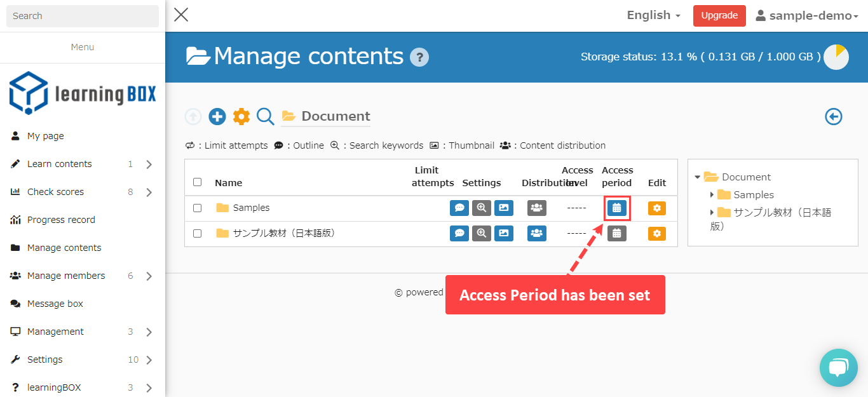
Task: Open the English language dropdown
Action: (x=653, y=15)
